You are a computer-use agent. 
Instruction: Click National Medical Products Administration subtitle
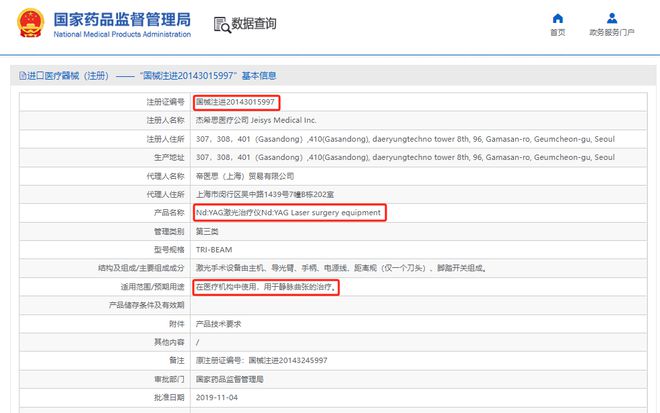[122, 34]
